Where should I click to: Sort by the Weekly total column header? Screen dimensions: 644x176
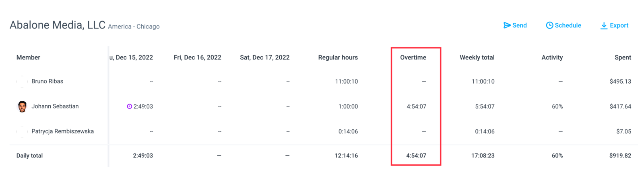coord(477,57)
